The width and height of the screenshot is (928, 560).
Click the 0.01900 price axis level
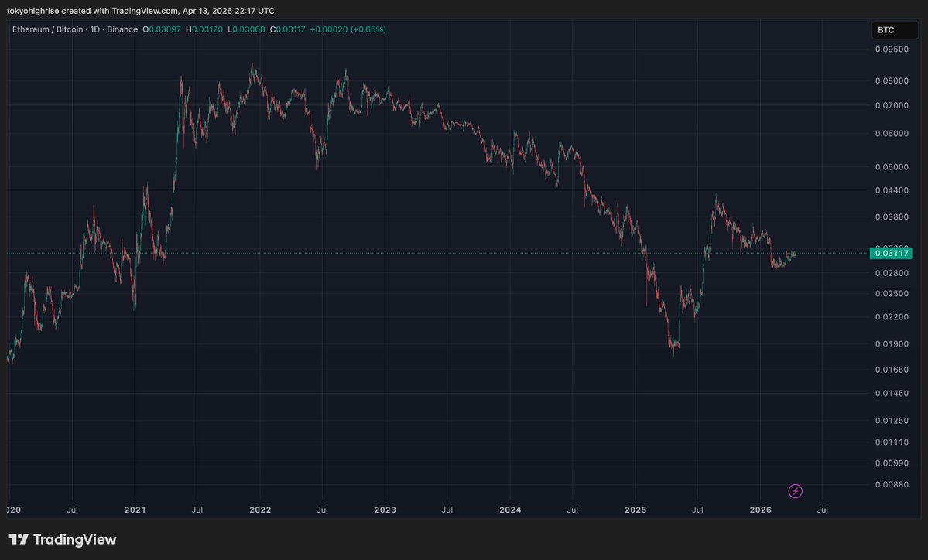[x=892, y=344]
